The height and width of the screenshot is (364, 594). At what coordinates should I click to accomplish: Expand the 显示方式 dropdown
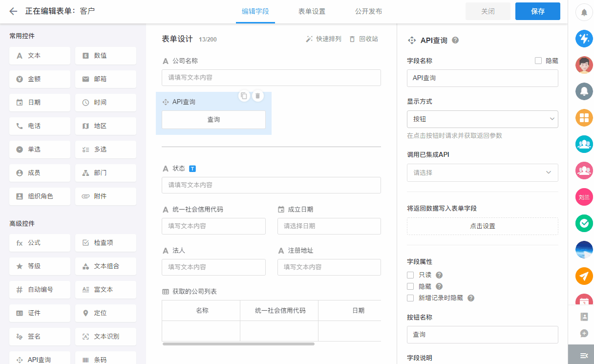482,119
